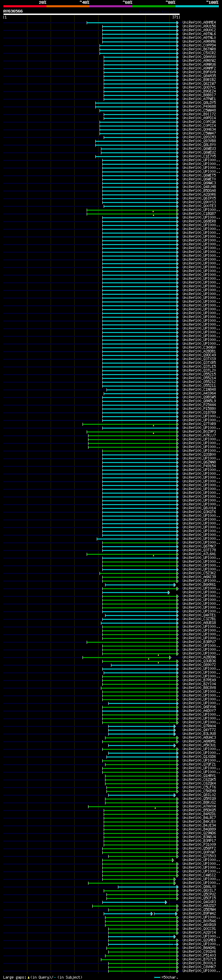This screenshot has height=980, width=222.
Task: Open hit UniRef100_A7PWE1
Action: click(199, 99)
